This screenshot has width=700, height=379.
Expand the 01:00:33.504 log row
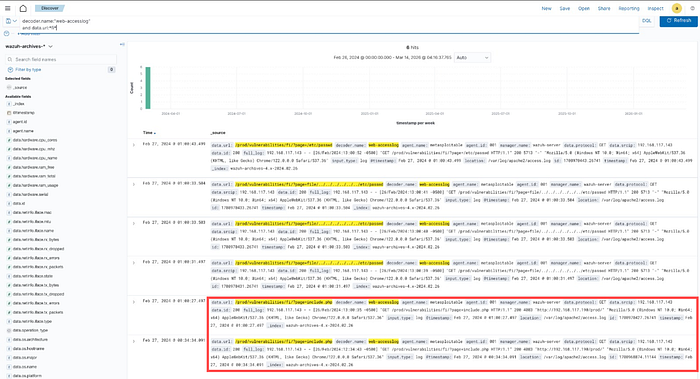(133, 184)
